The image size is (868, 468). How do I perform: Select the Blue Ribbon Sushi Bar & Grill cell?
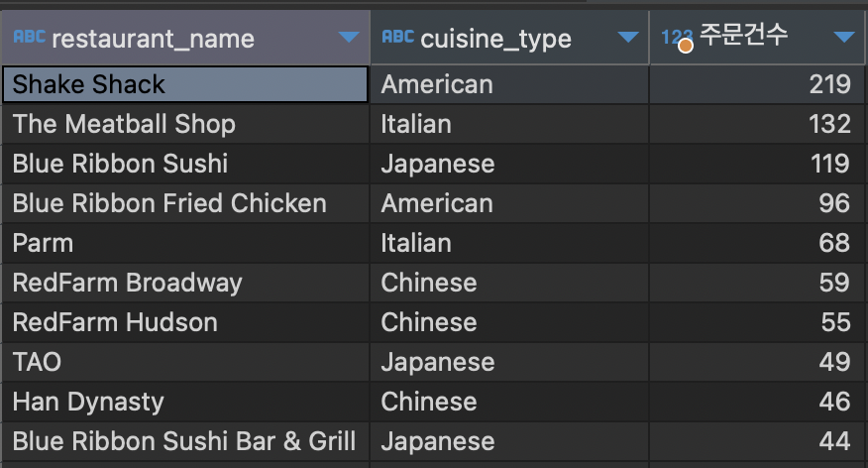pyautogui.click(x=185, y=441)
